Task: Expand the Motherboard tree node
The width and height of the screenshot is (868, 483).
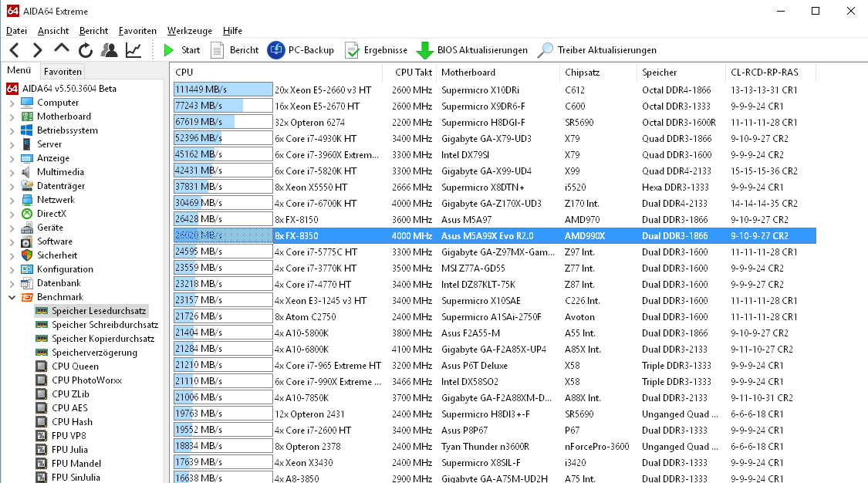Action: click(12, 117)
